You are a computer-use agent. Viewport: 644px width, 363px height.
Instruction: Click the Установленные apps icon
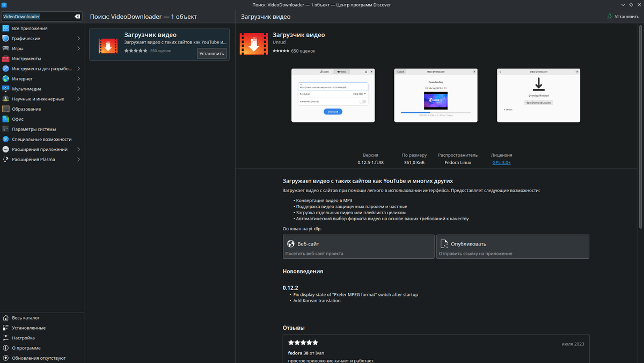[6, 328]
